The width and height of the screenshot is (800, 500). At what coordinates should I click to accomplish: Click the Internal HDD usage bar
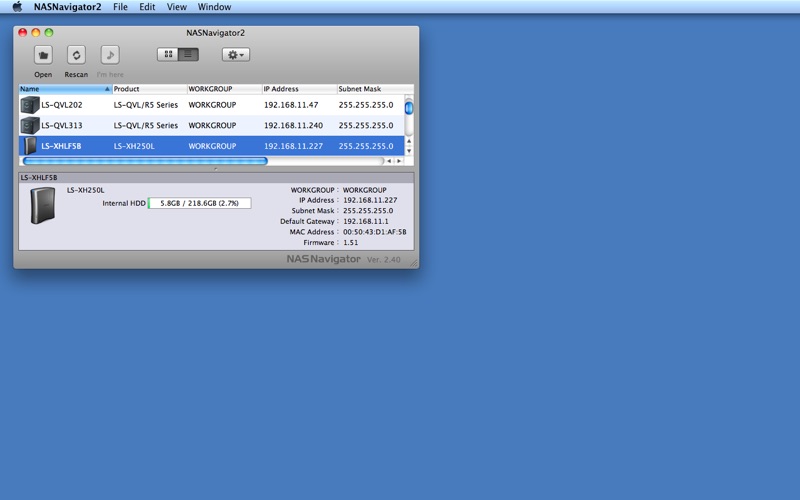click(199, 203)
